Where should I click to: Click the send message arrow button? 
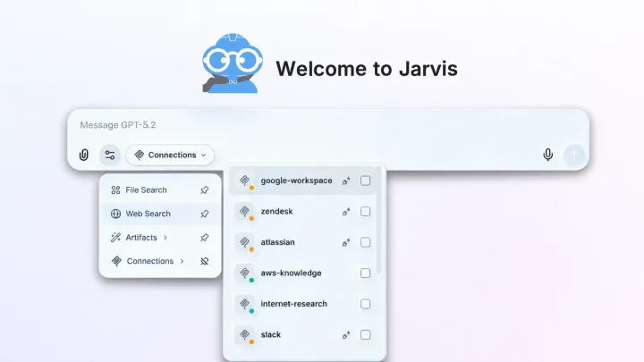[x=573, y=155]
